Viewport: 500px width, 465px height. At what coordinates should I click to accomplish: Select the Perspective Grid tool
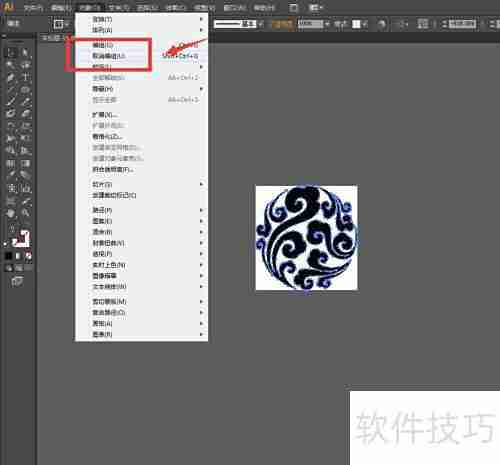click(x=25, y=151)
